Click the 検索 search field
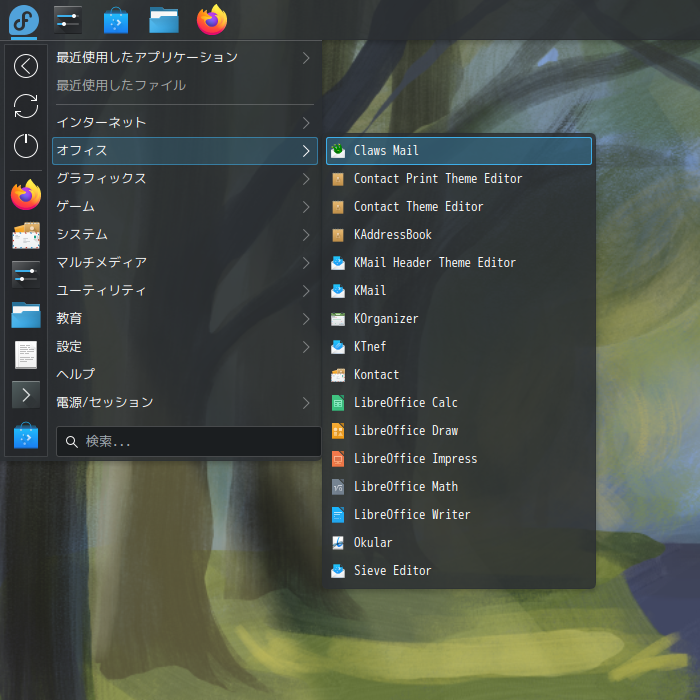Viewport: 700px width, 700px height. pos(188,442)
